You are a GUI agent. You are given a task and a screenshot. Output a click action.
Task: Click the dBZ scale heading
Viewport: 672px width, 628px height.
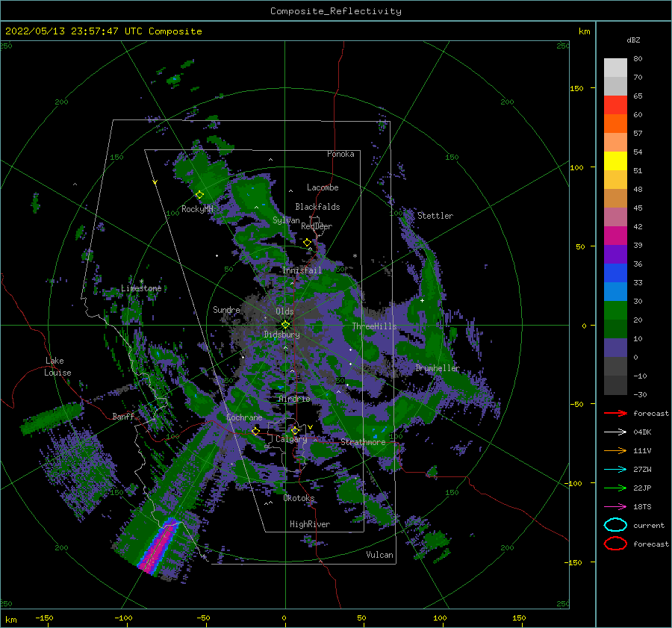coord(633,40)
